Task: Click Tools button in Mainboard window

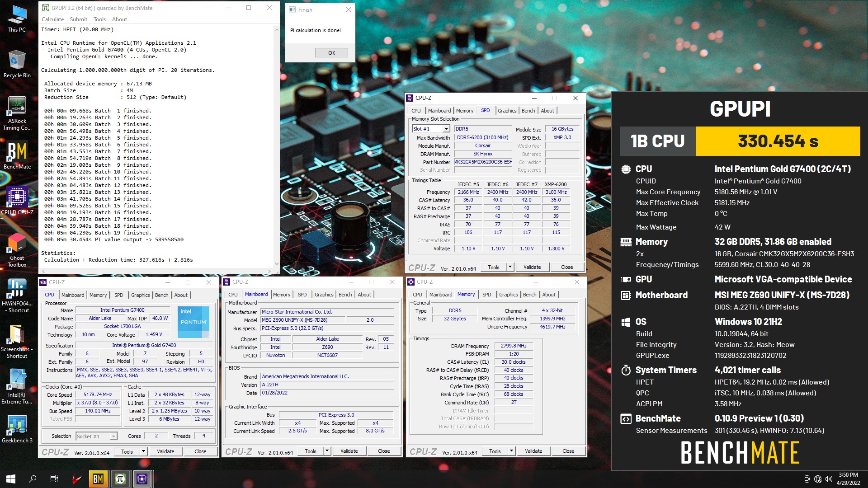Action: click(311, 451)
